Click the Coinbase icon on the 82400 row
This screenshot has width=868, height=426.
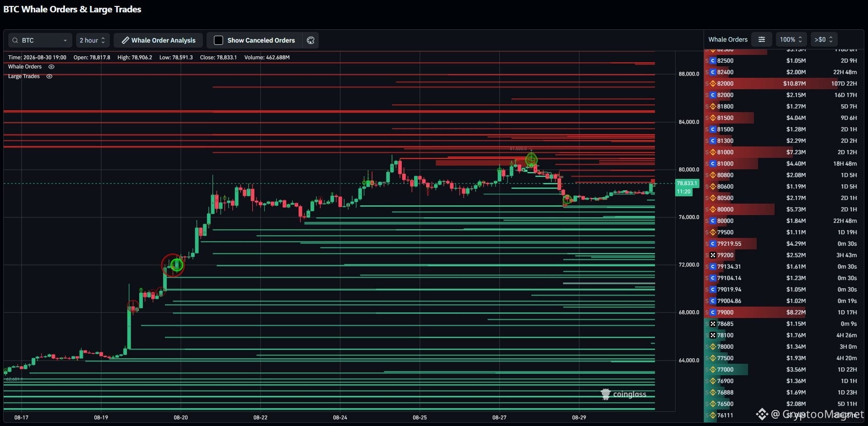coord(713,72)
